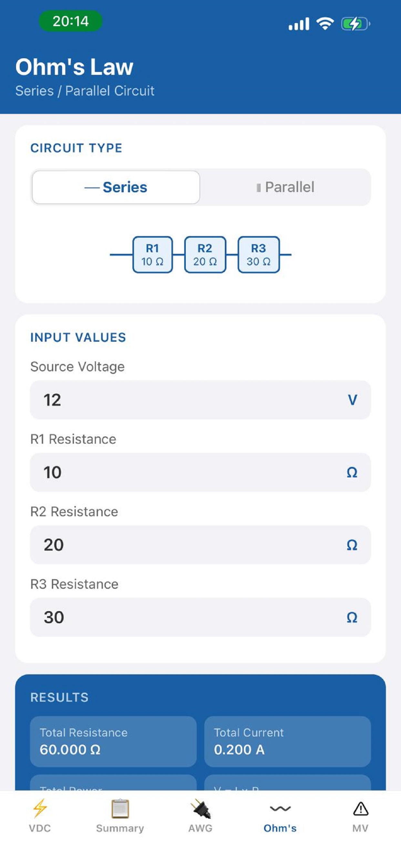Tap the Total Resistance result card
This screenshot has width=401, height=868.
113,742
